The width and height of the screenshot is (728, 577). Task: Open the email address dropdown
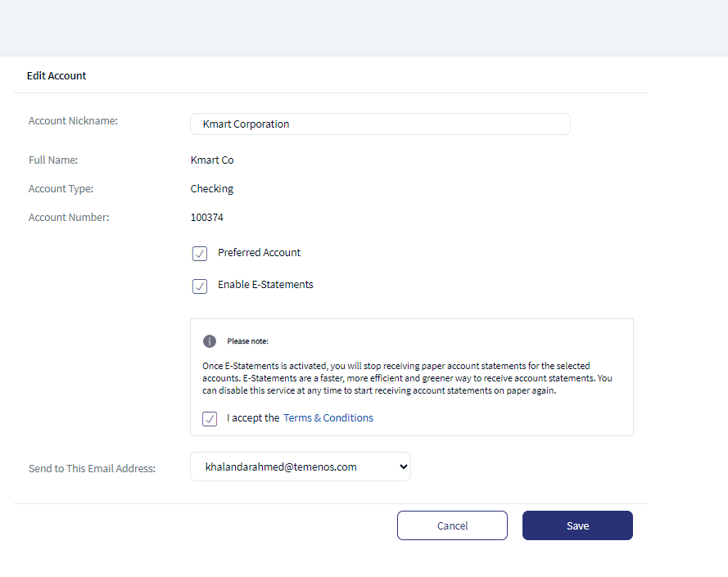(x=301, y=467)
